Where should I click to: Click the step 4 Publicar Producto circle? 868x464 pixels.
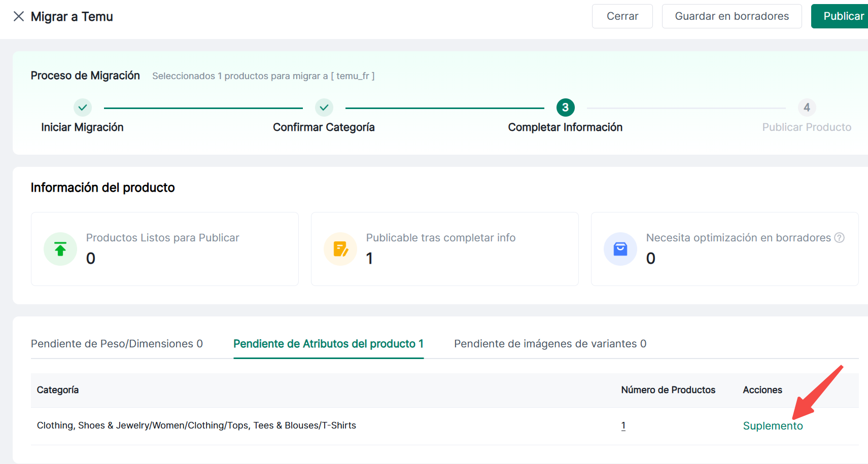pyautogui.click(x=807, y=108)
